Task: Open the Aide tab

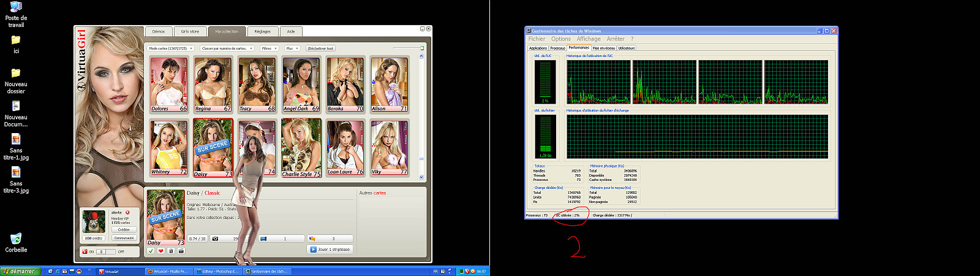Action: coord(291,31)
